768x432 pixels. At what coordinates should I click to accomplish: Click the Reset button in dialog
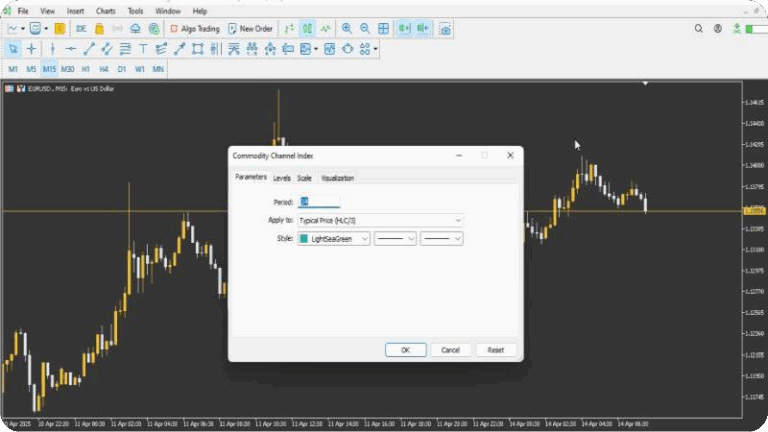coord(495,350)
